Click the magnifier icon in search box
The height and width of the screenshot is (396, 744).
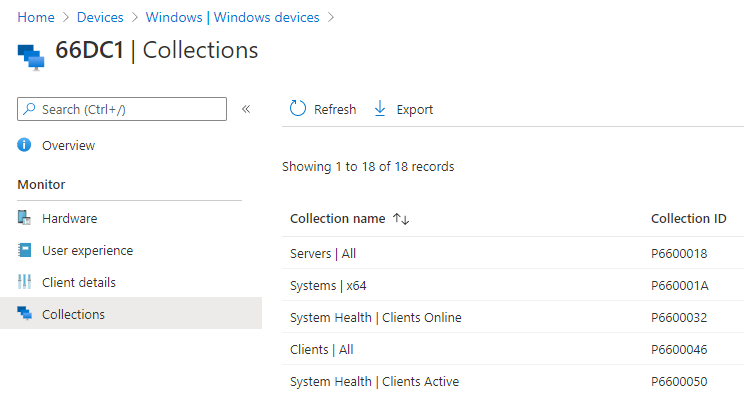(x=29, y=109)
